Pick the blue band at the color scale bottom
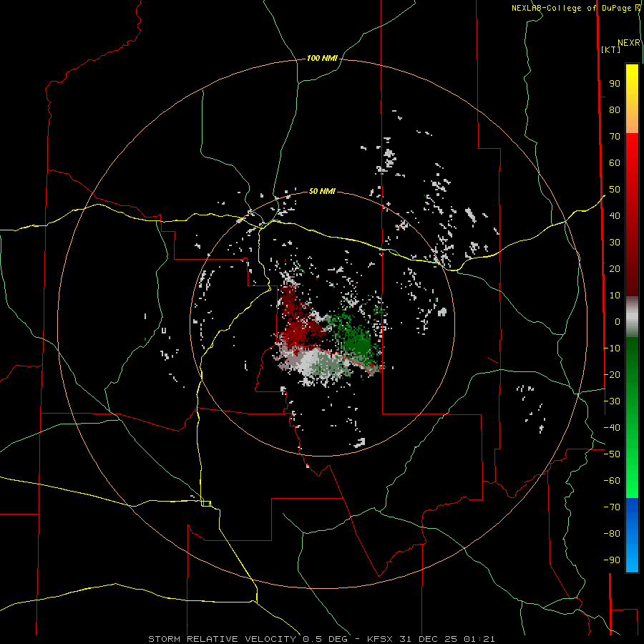The height and width of the screenshot is (644, 644). point(632,535)
